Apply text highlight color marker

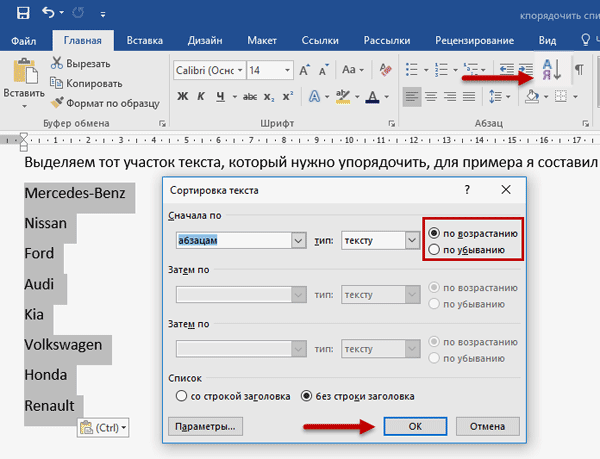coord(342,96)
